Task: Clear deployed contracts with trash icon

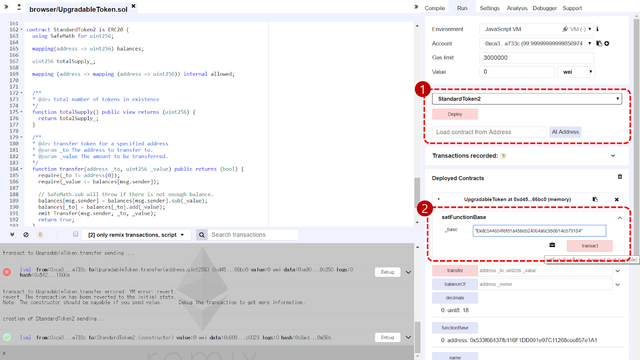Action: 620,177
